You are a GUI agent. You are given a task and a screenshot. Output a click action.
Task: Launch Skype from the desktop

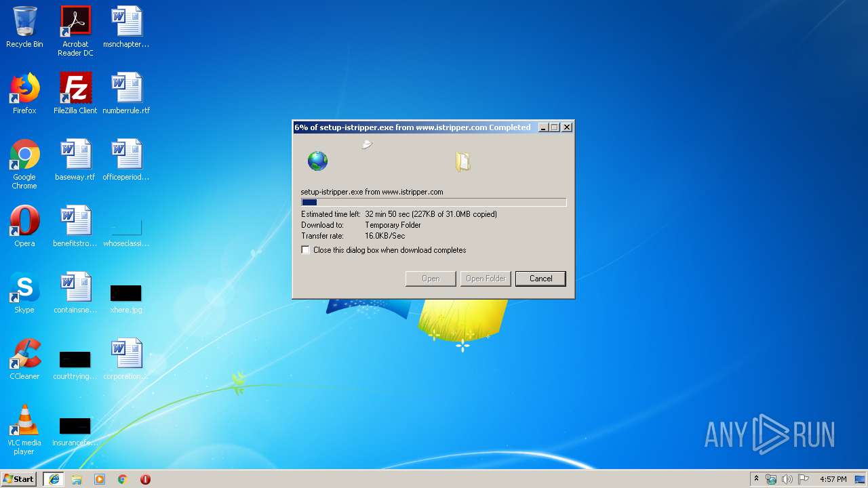coord(24,293)
